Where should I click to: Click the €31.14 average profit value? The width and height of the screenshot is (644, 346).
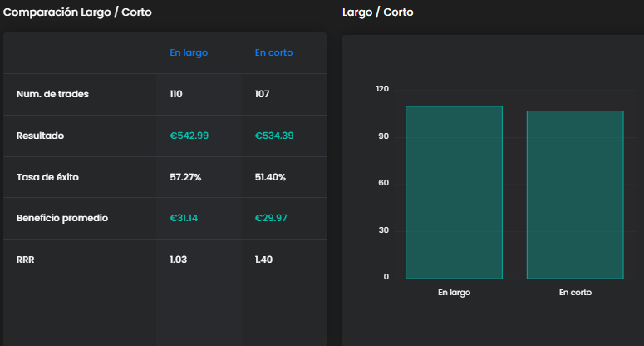pyautogui.click(x=183, y=218)
